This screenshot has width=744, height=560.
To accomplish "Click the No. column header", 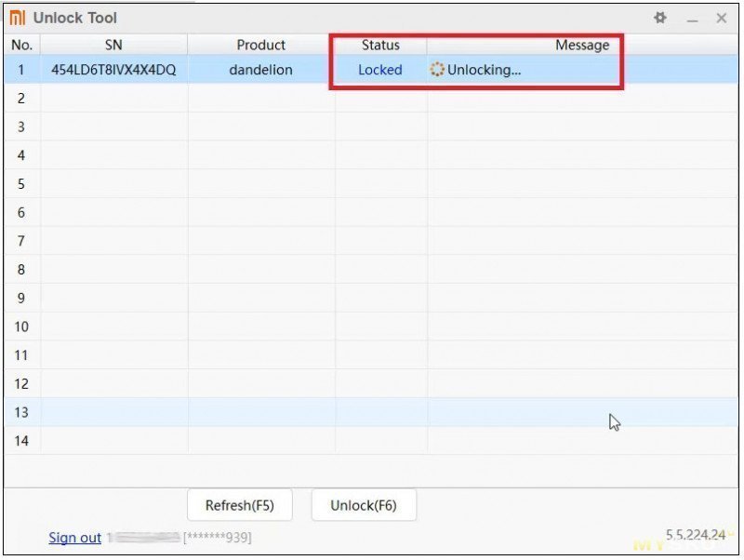I will pyautogui.click(x=21, y=45).
